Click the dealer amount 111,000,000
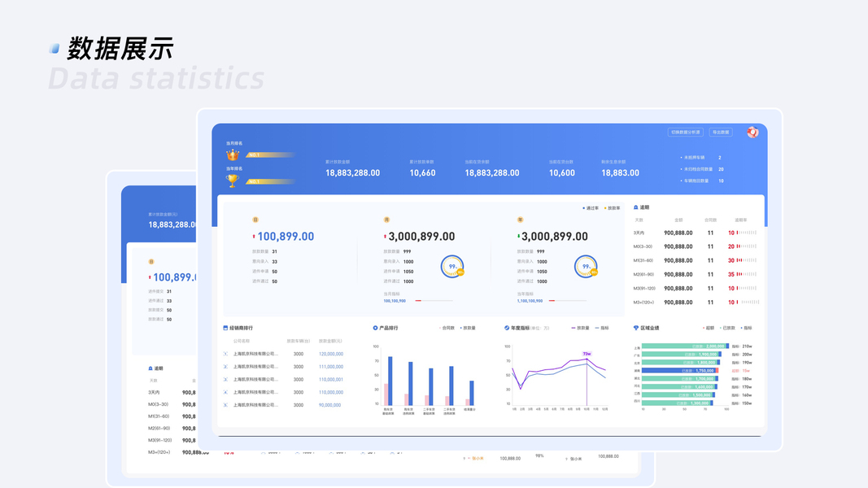Image resolution: width=868 pixels, height=488 pixels. (x=331, y=366)
